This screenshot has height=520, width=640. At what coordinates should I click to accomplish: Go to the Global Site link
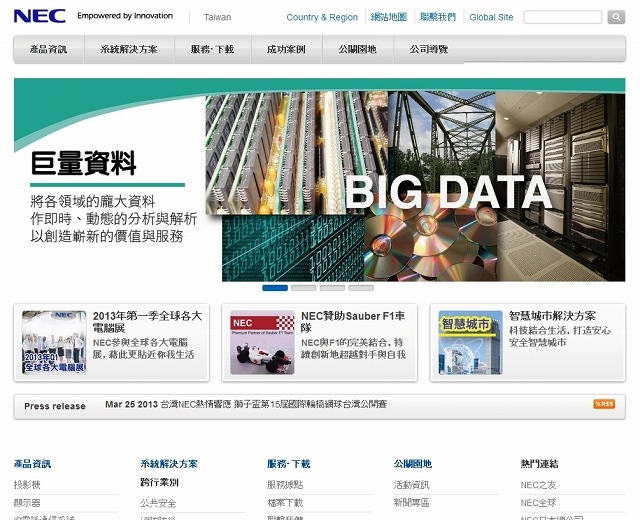point(491,17)
